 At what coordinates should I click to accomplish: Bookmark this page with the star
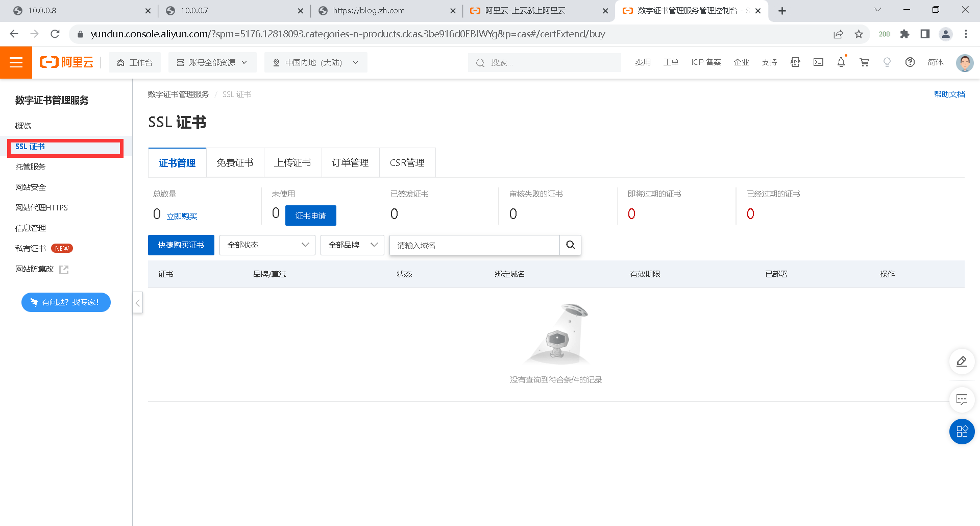(x=859, y=34)
